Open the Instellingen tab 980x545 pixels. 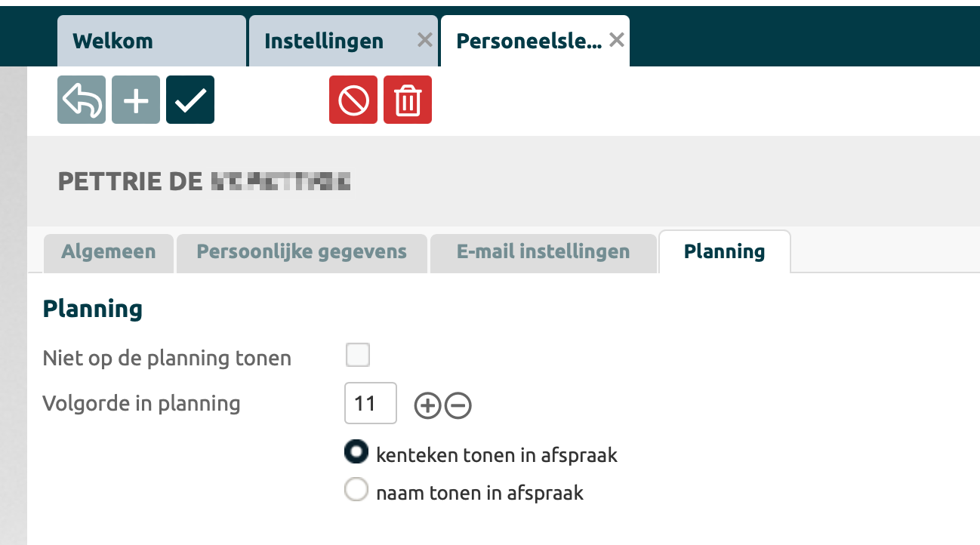pos(325,41)
